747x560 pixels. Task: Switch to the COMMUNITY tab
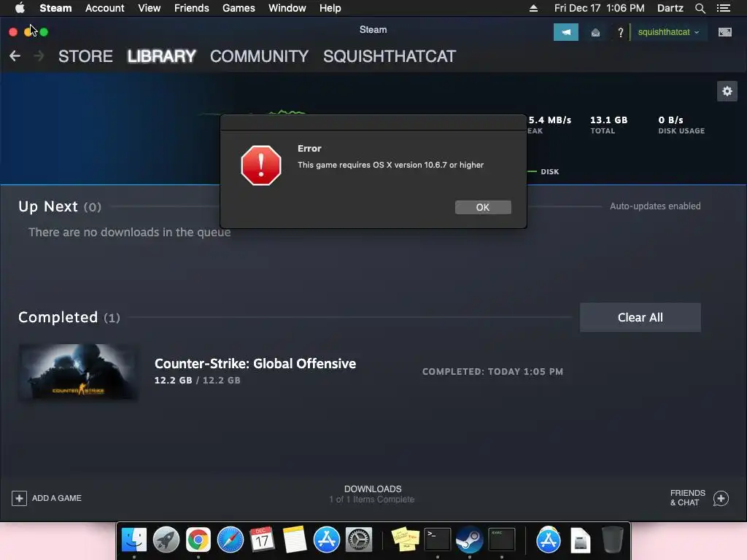coord(259,56)
